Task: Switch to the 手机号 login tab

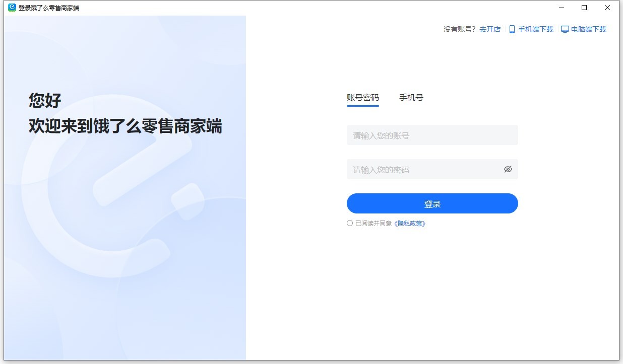Action: coord(411,98)
